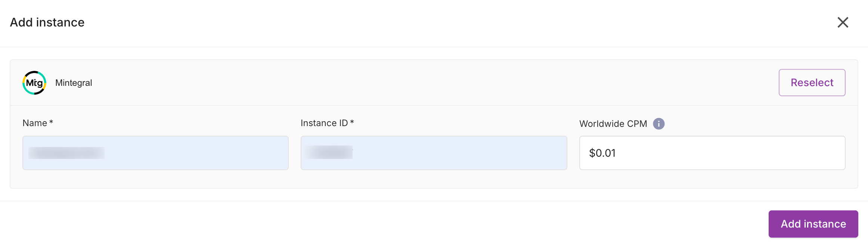Click the Mintegral logo icon
This screenshot has width=868, height=244.
34,83
